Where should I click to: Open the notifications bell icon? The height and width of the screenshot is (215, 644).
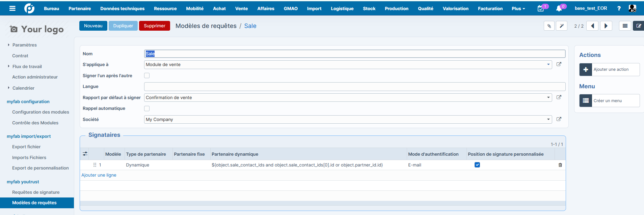pyautogui.click(x=559, y=8)
